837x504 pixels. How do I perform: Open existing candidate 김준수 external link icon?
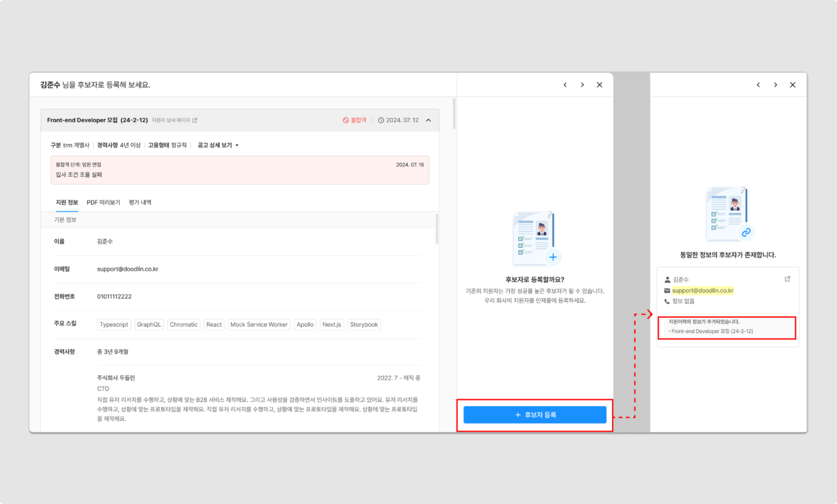[787, 279]
